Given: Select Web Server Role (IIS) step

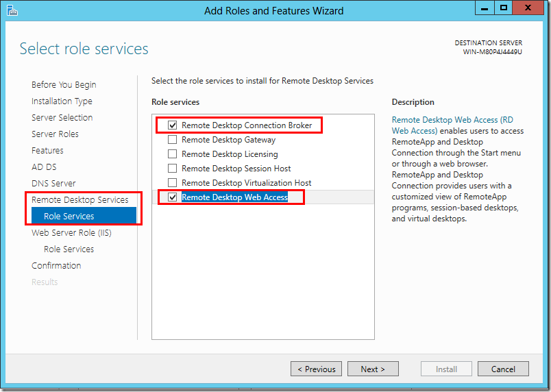Looking at the screenshot, I should tap(71, 233).
